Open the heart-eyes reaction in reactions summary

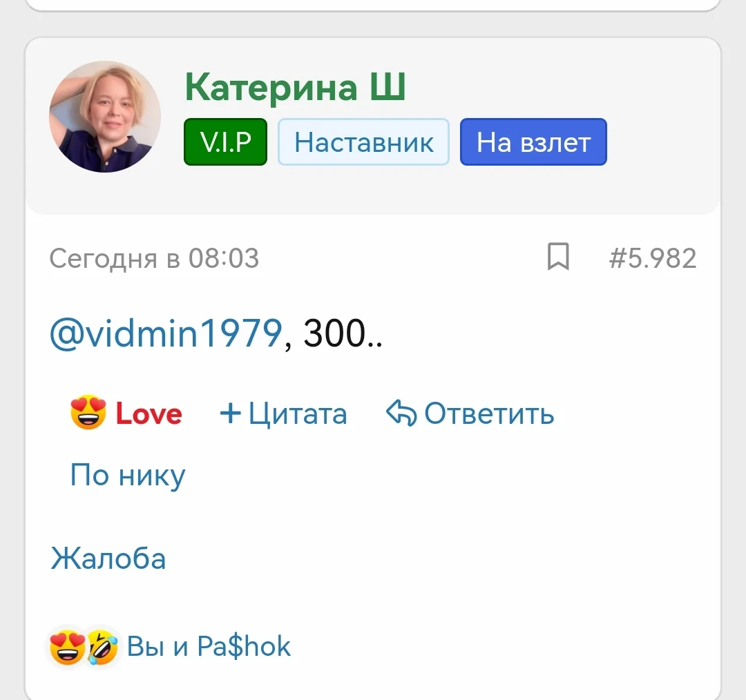[68, 647]
